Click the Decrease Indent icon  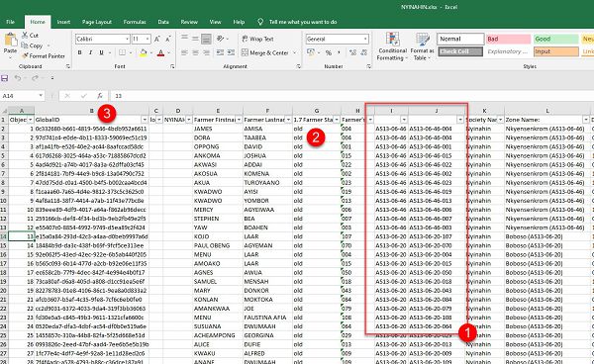coord(220,52)
